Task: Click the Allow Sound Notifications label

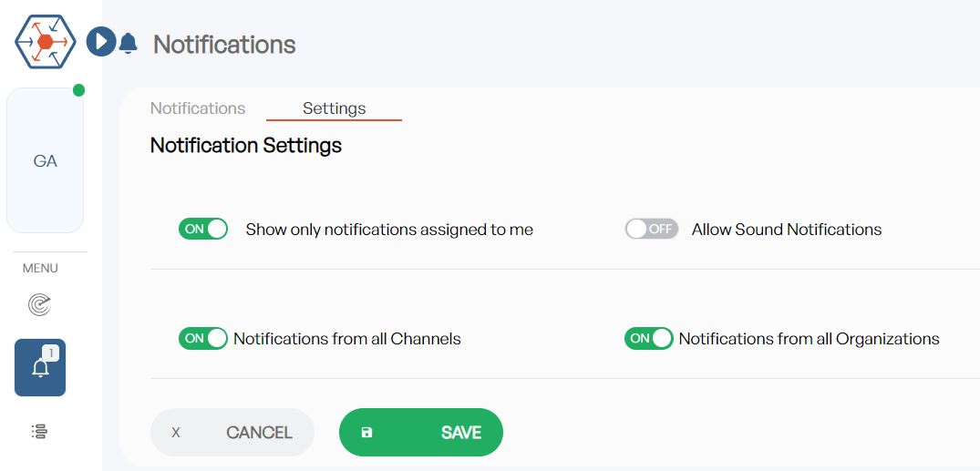Action: pyautogui.click(x=786, y=230)
